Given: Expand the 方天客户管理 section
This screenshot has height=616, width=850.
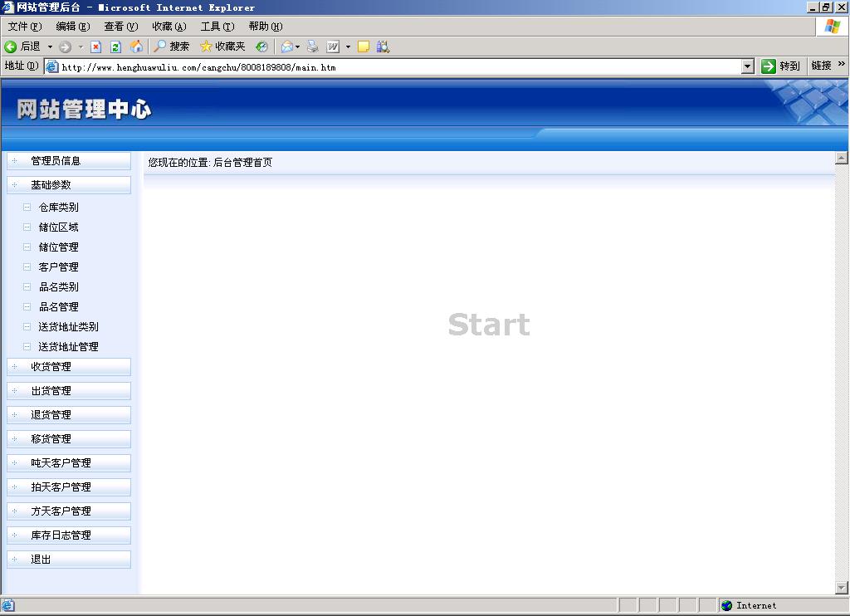Looking at the screenshot, I should pyautogui.click(x=69, y=511).
